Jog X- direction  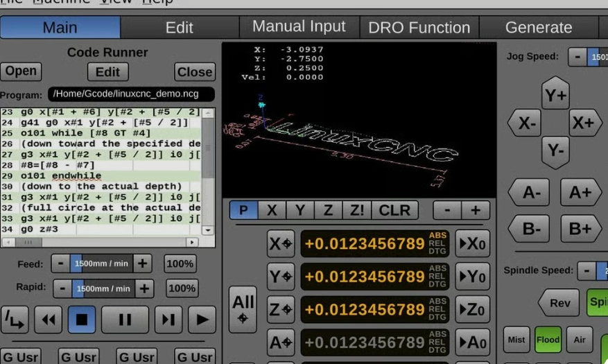click(524, 123)
